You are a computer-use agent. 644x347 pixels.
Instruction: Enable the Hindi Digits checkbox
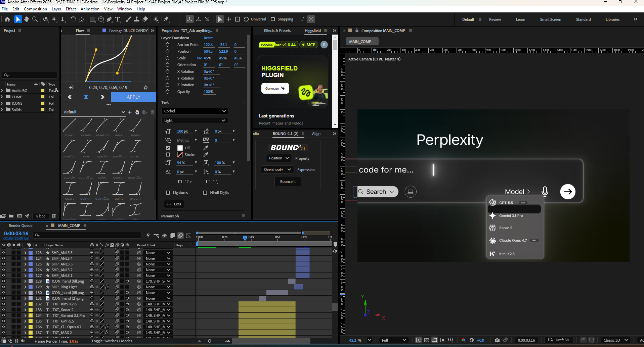point(205,193)
